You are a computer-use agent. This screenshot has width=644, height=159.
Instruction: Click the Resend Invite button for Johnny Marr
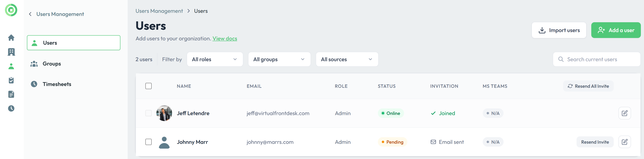595,142
